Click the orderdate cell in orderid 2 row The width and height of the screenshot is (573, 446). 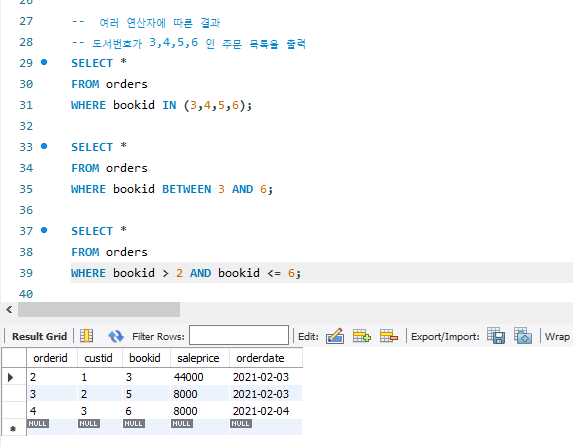(x=266, y=377)
